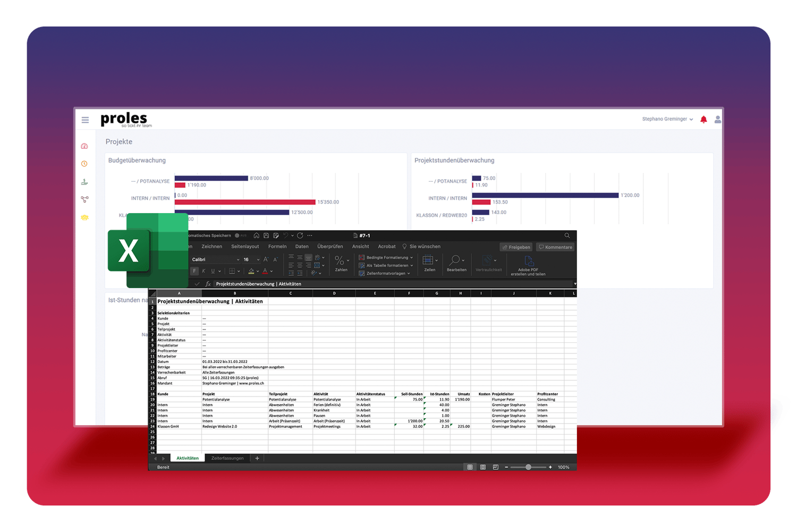Screen dimensions: 797x532
Task: Toggle wrap text button
Action: click(x=317, y=257)
